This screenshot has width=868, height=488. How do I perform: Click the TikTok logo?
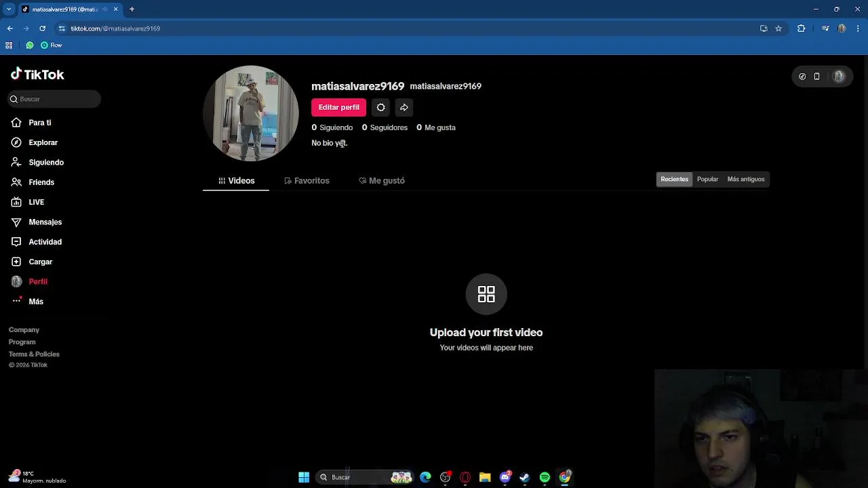coord(37,75)
